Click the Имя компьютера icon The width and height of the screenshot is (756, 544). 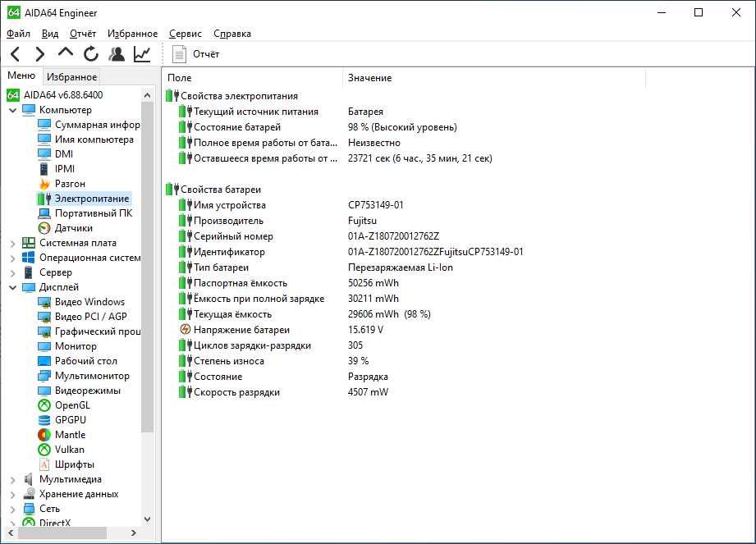pyautogui.click(x=44, y=139)
